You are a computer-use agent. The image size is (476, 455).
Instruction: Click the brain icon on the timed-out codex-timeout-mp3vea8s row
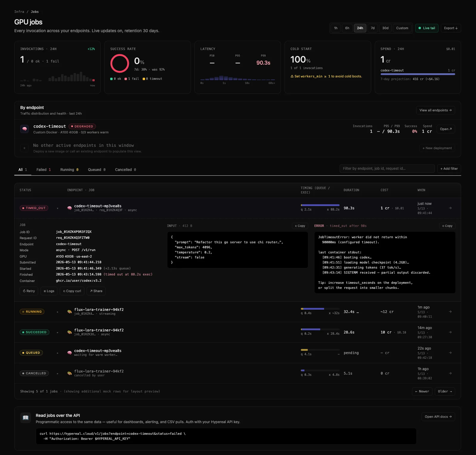click(69, 208)
